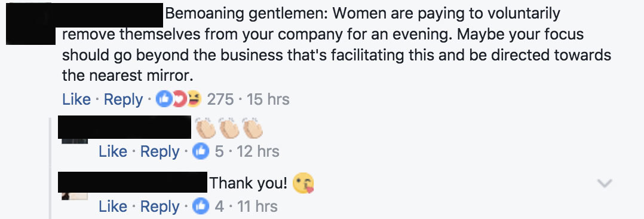Screen dimensions: 644x219
Task: Click the thumbs-up icon next to 4
Action: 201,206
